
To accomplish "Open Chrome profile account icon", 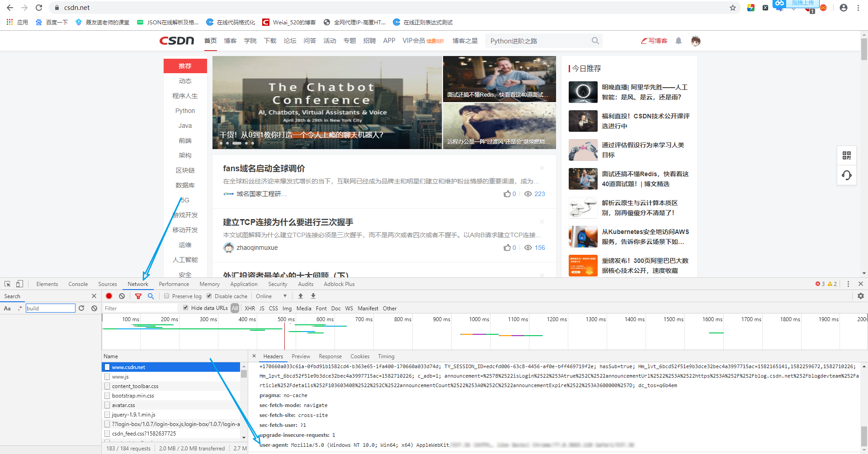I will [844, 8].
